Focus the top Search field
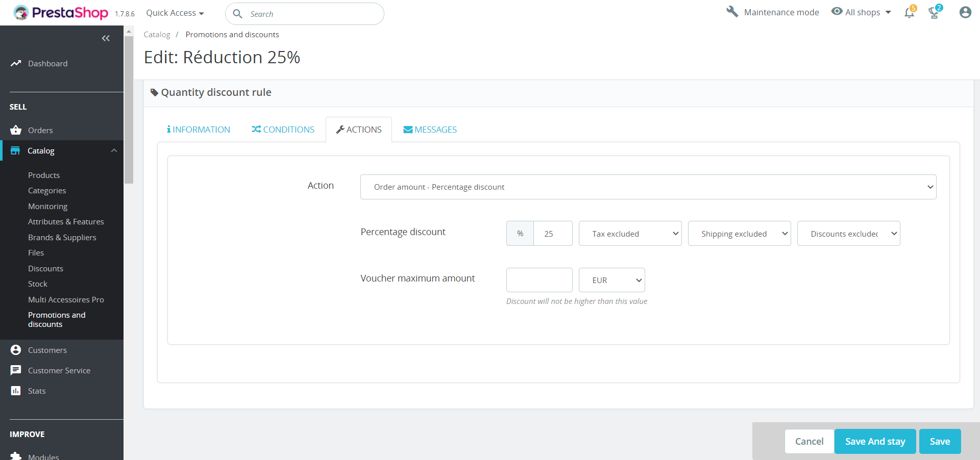The width and height of the screenshot is (980, 460). click(305, 14)
